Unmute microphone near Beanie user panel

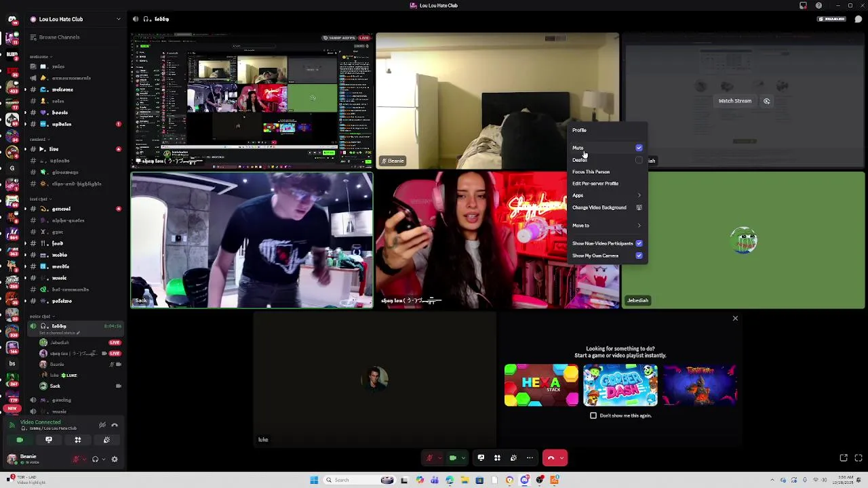pos(76,459)
